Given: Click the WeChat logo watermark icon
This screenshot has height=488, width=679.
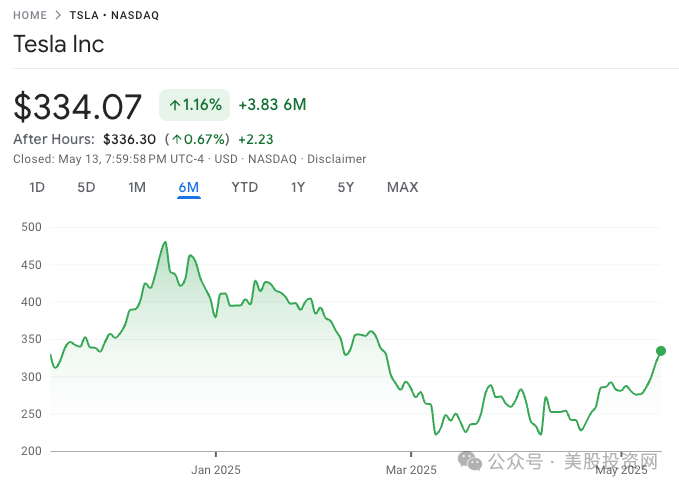Looking at the screenshot, I should coord(470,461).
